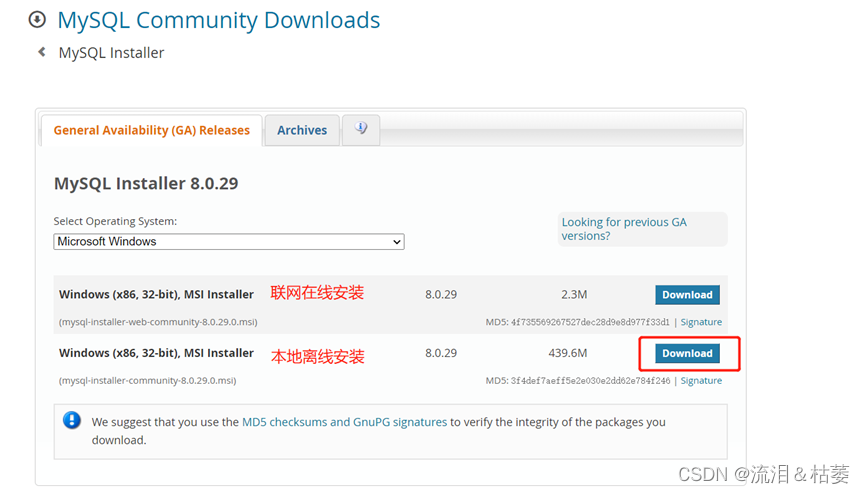
Task: Click the download circle icon beside the page title
Action: click(x=37, y=20)
